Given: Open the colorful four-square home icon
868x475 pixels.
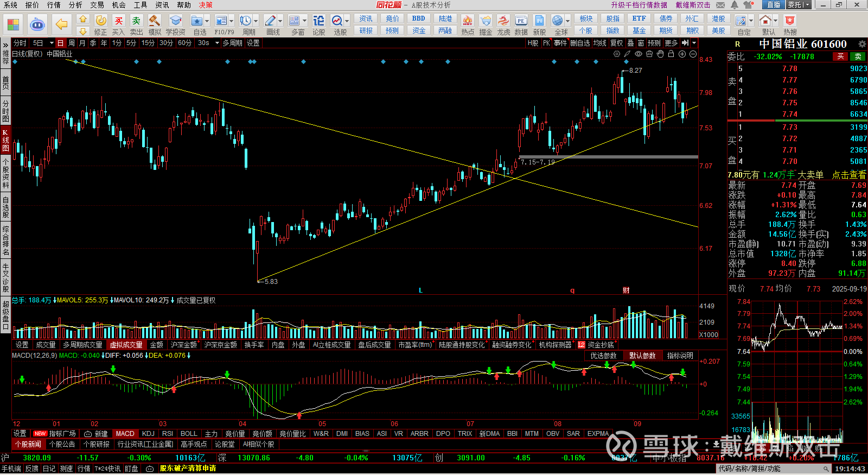Looking at the screenshot, I should (13, 24).
